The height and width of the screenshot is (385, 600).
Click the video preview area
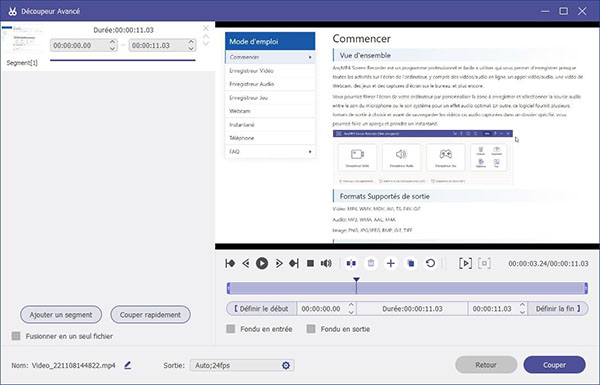pyautogui.click(x=407, y=135)
